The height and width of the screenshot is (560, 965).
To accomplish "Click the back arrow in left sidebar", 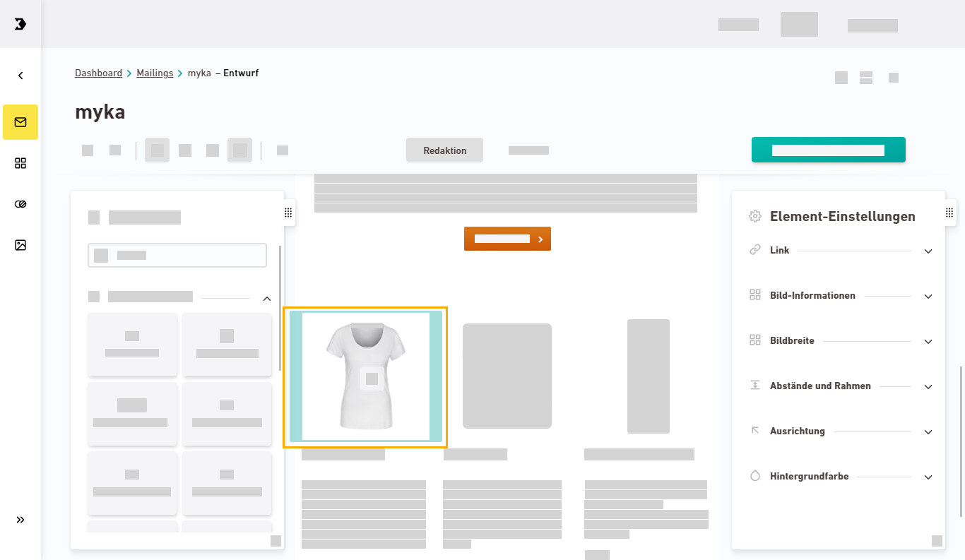I will click(20, 76).
